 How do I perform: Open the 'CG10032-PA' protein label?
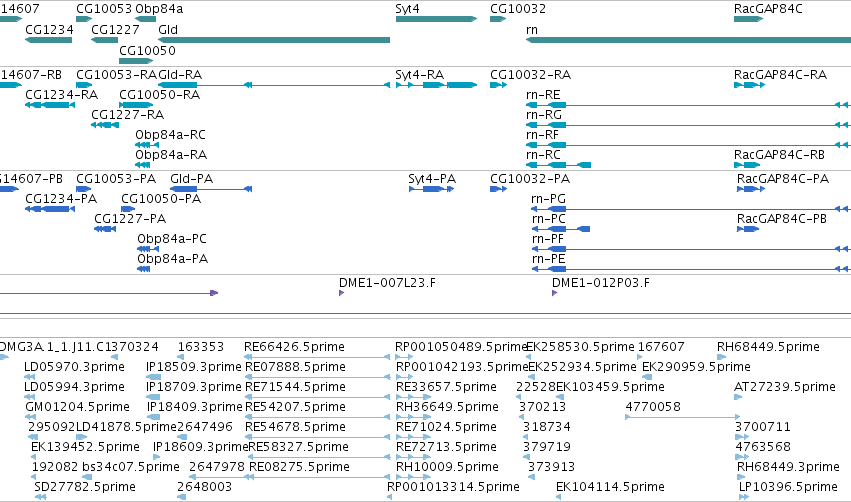coord(530,179)
